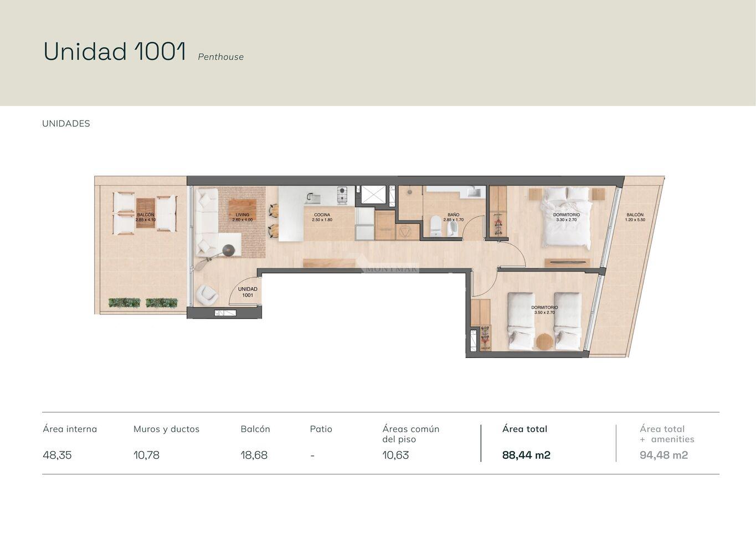The image size is (756, 534).
Task: Select the left planter on the balcony
Action: (x=124, y=303)
